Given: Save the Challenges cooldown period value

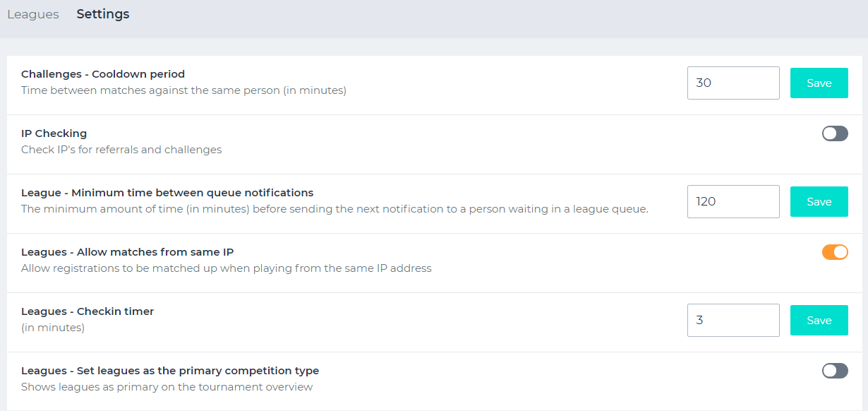Looking at the screenshot, I should pyautogui.click(x=819, y=83).
